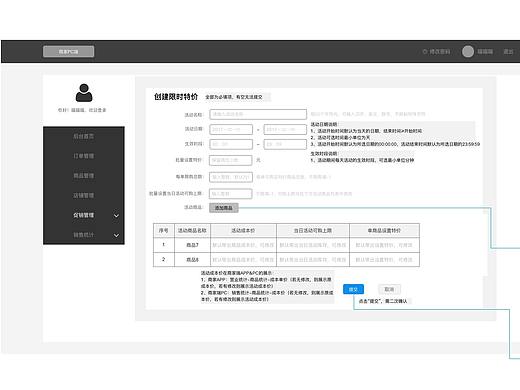Click the 添加商品 button
Viewport: 520px width, 390px height.
[224, 208]
